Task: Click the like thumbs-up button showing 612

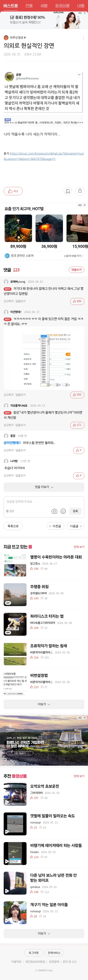Action: point(13,191)
